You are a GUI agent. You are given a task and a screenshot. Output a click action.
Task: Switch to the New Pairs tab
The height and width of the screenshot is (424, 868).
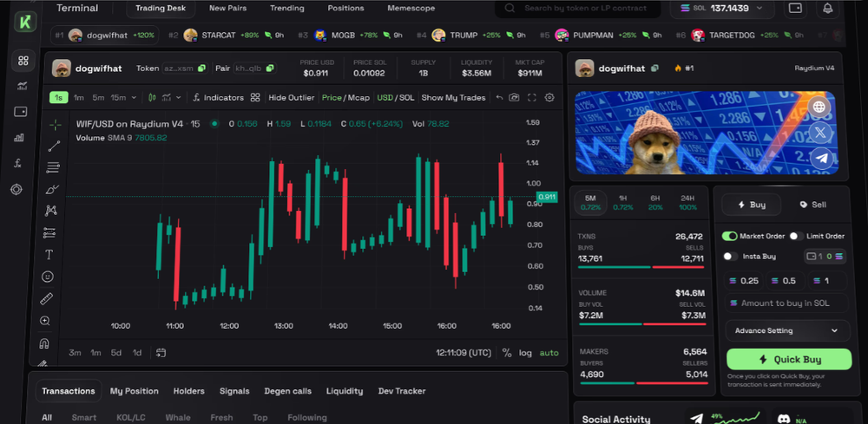tap(228, 9)
